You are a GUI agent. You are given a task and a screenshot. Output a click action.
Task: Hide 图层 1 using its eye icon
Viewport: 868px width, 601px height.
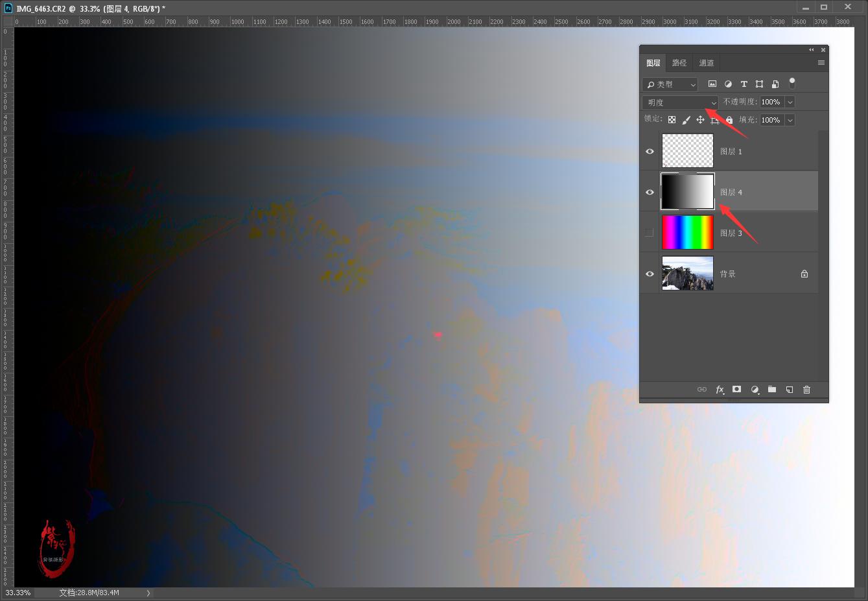(x=650, y=151)
